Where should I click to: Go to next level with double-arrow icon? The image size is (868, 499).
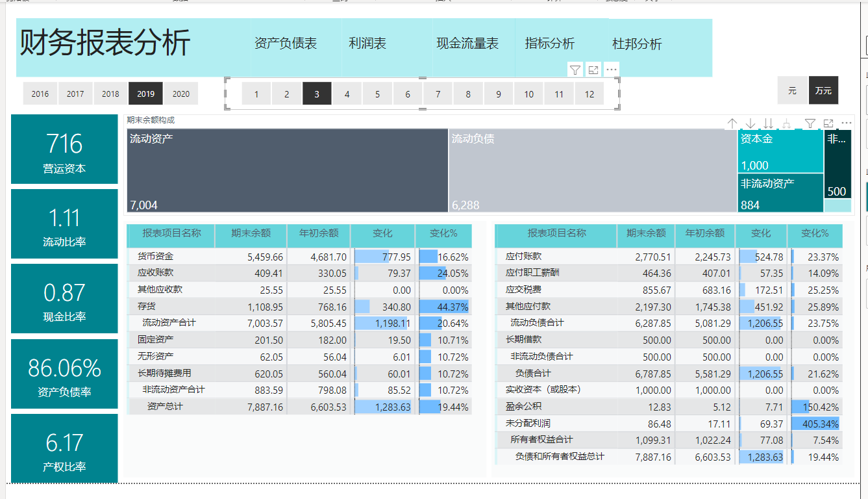(x=769, y=123)
